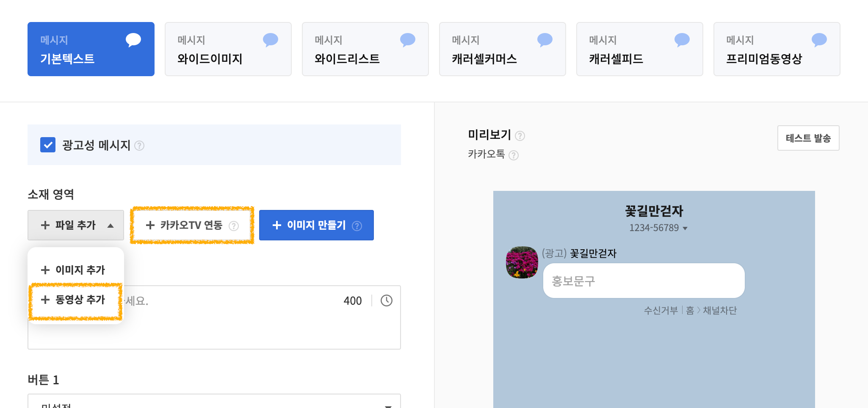Click speech bubble icon on 프리미엄동영상 card
The height and width of the screenshot is (408, 868).
coord(819,40)
